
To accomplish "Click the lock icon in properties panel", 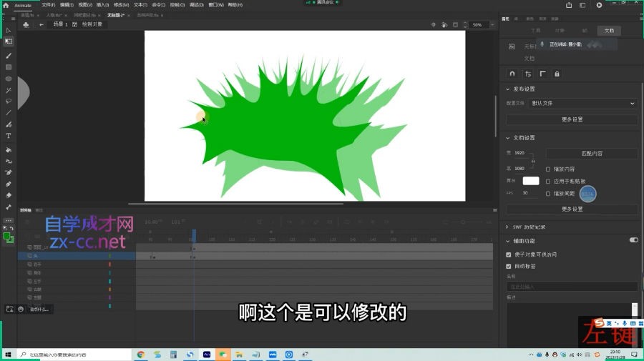I will click(557, 74).
